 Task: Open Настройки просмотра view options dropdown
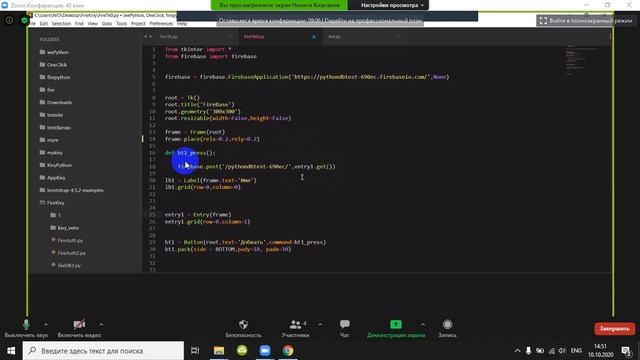(x=392, y=5)
